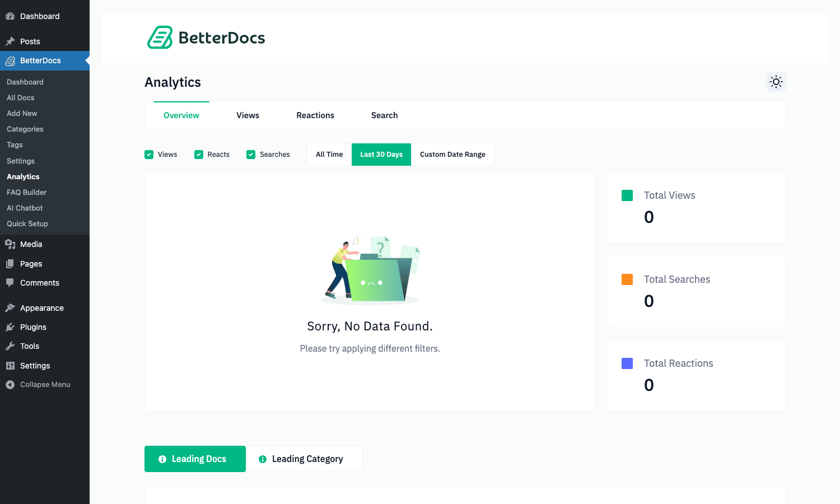Screen dimensions: 840x504
Task: Click the orange Total Searches swatch
Action: pyautogui.click(x=627, y=279)
